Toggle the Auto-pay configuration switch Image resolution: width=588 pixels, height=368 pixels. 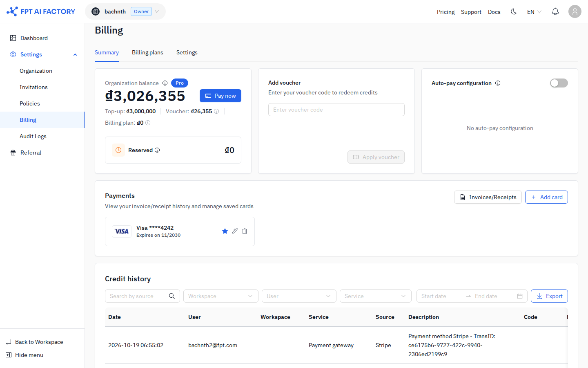[x=559, y=83]
